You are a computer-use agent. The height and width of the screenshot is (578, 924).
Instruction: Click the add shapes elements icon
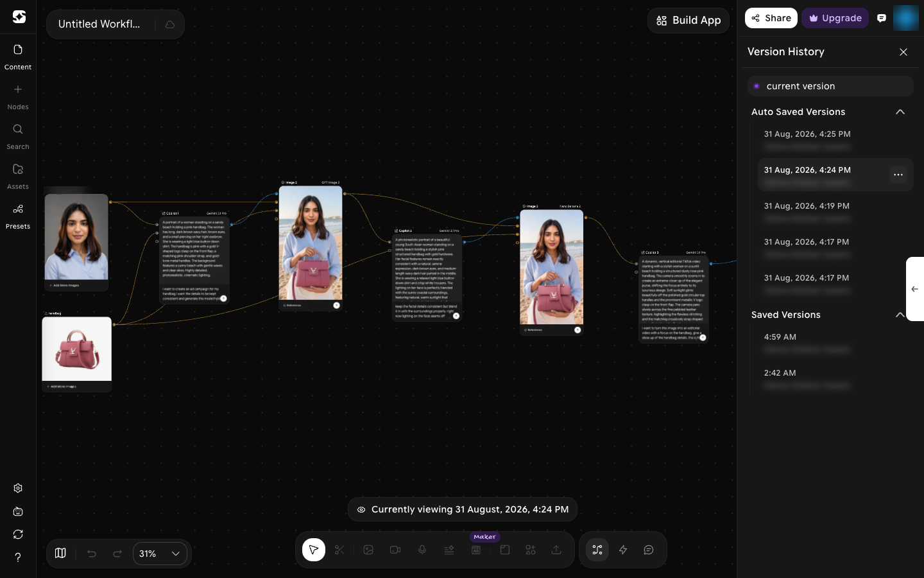(531, 550)
